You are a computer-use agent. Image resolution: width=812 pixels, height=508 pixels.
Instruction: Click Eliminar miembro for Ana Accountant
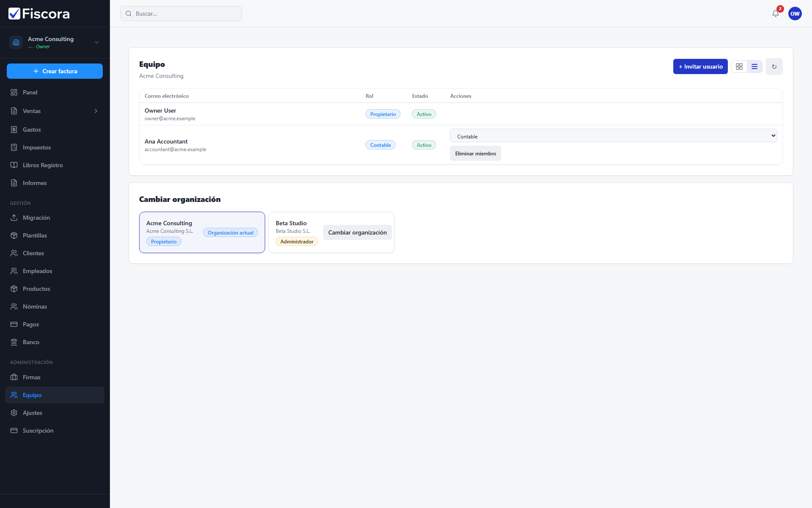(475, 153)
